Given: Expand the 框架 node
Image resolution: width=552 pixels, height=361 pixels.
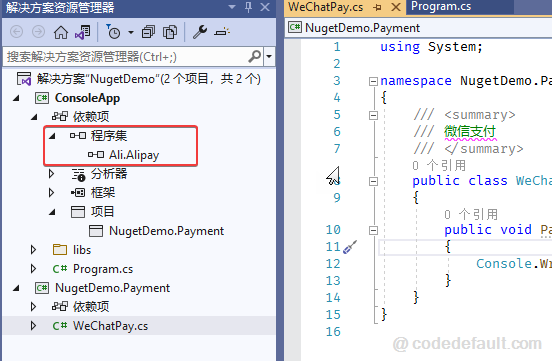Looking at the screenshot, I should point(51,193).
